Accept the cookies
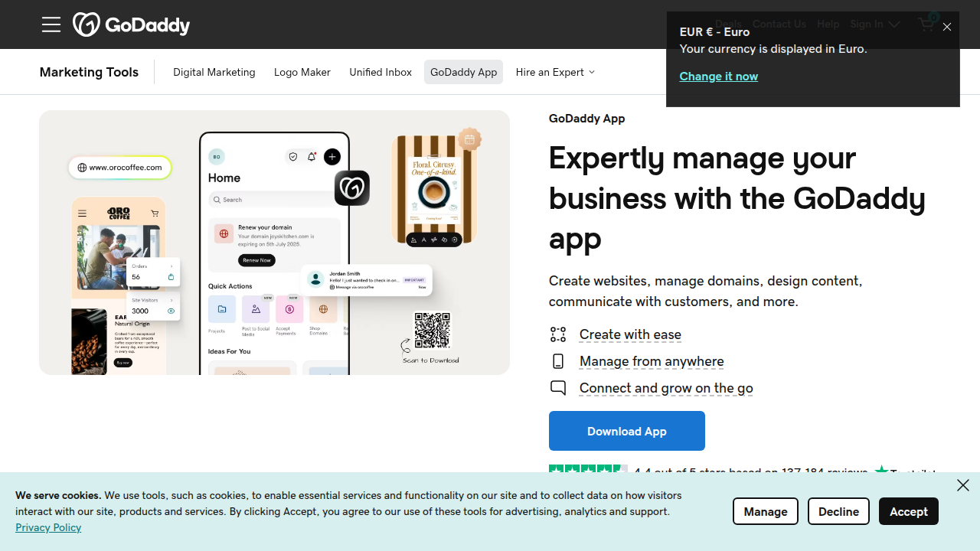This screenshot has height=551, width=980. click(908, 511)
